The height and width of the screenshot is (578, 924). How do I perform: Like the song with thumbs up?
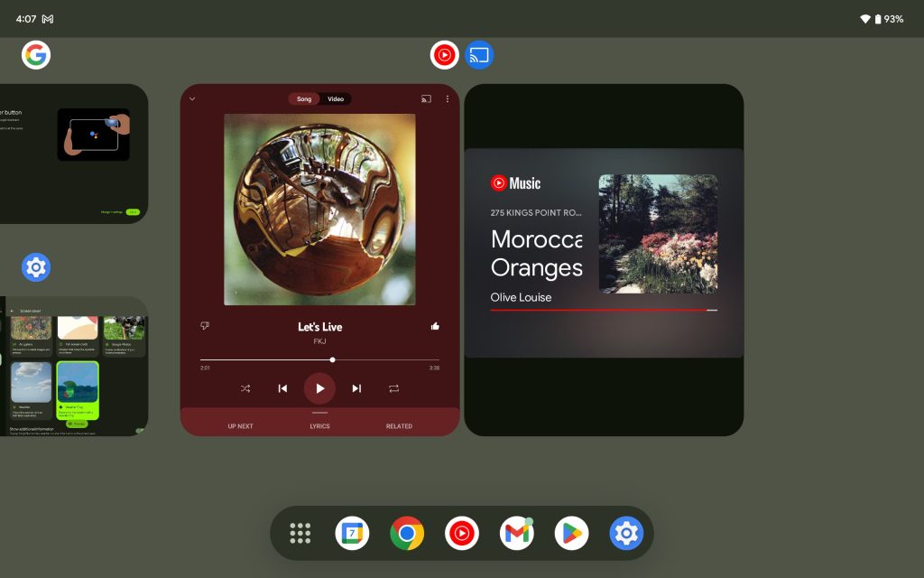point(435,326)
